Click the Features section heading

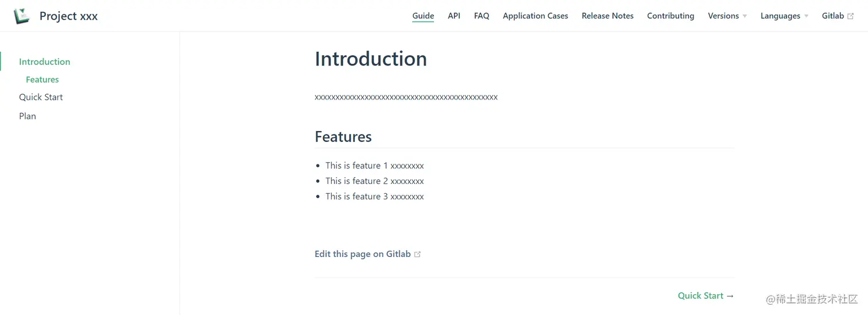(343, 137)
